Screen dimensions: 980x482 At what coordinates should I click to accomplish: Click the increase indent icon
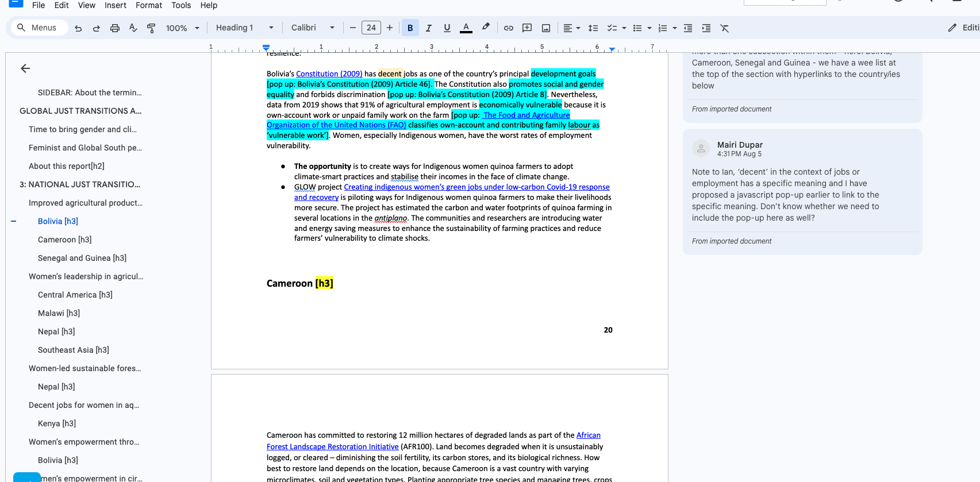(x=706, y=28)
